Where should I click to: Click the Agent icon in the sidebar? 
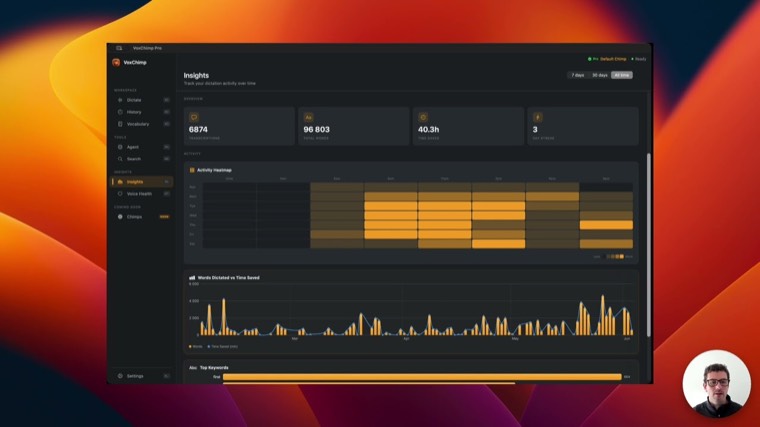120,147
